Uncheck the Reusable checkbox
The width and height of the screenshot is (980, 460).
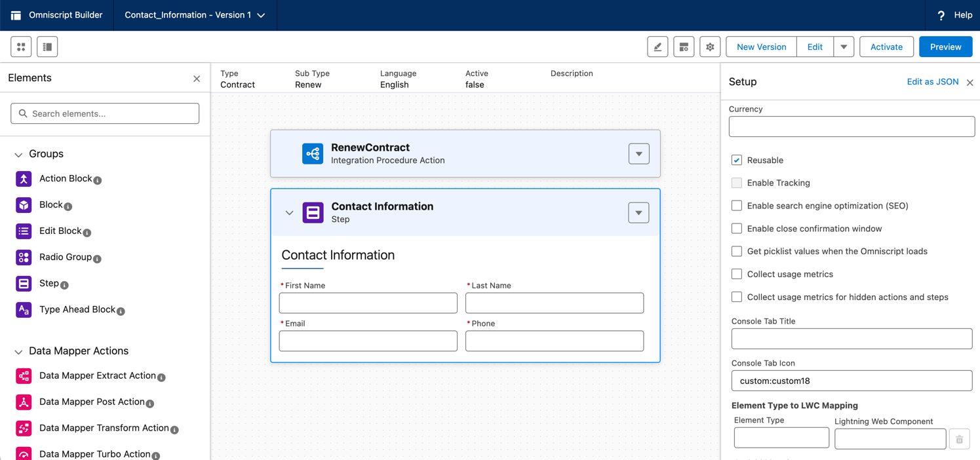(x=737, y=161)
